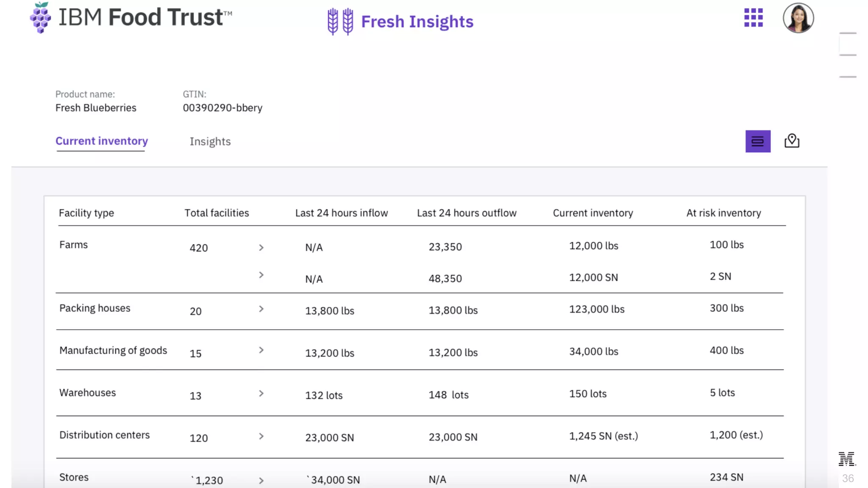Open the user profile avatar
868x488 pixels.
[x=798, y=18]
